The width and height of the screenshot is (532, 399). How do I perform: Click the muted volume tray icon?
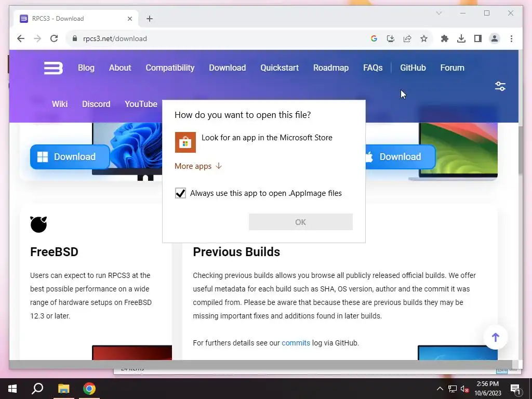464,389
